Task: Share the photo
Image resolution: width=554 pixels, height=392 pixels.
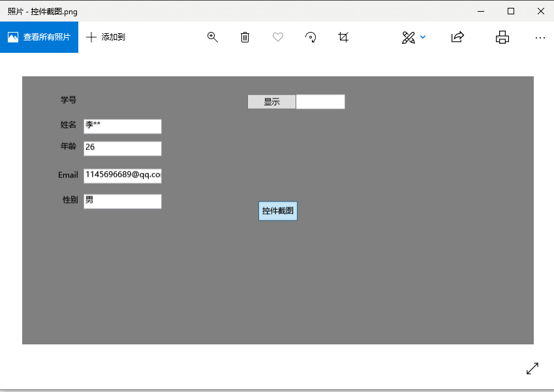Action: click(x=457, y=37)
